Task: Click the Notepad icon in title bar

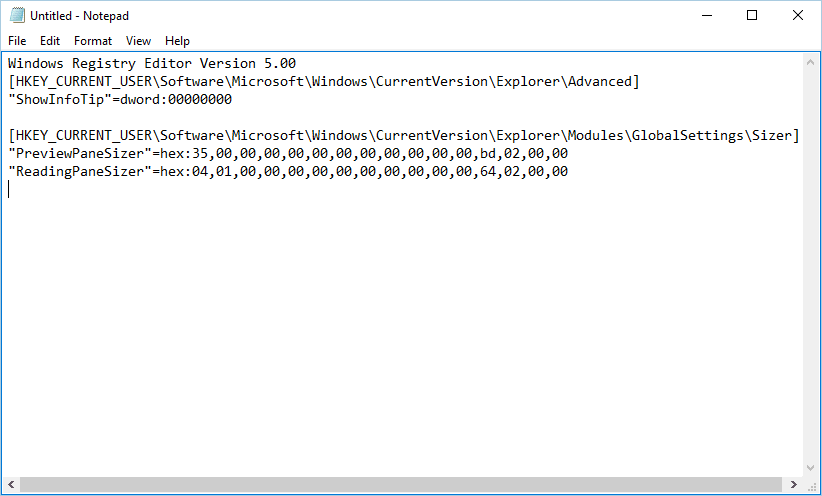Action: coord(17,16)
